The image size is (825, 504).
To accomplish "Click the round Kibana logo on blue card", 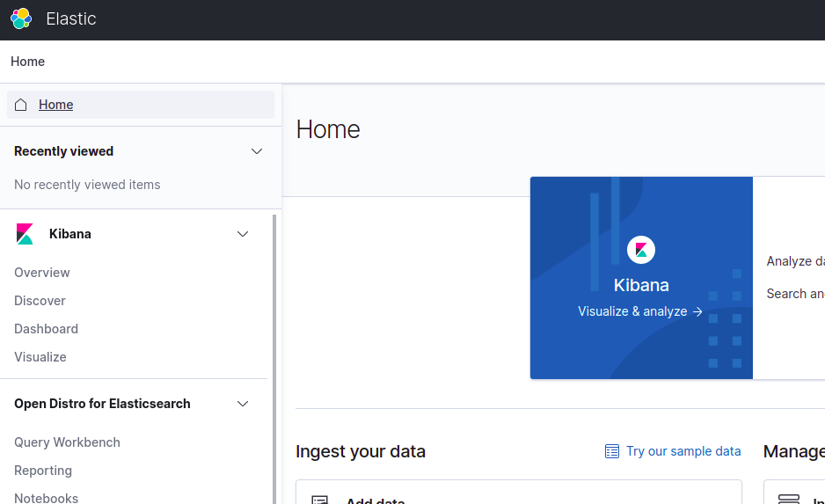I will point(641,250).
